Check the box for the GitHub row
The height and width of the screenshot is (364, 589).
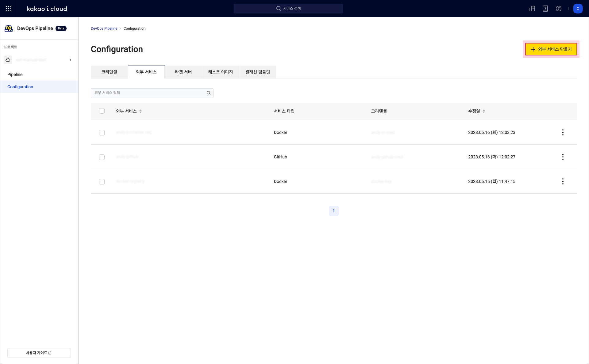pos(102,157)
